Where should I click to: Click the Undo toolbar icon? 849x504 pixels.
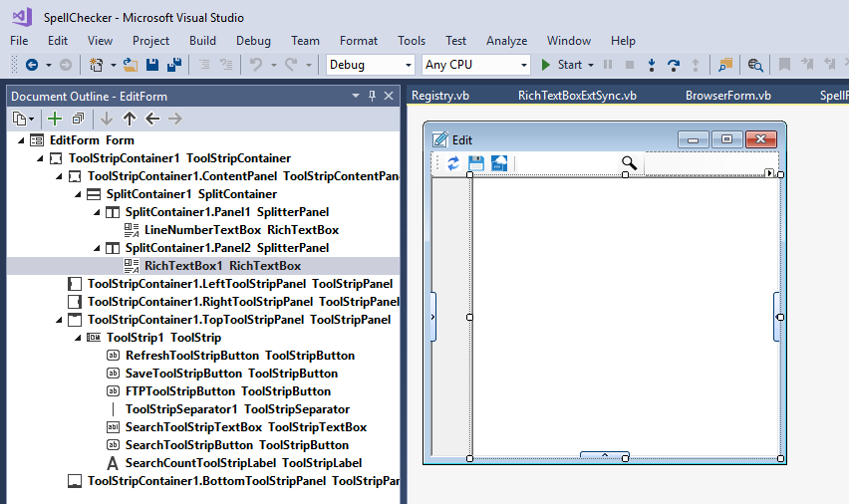(256, 65)
